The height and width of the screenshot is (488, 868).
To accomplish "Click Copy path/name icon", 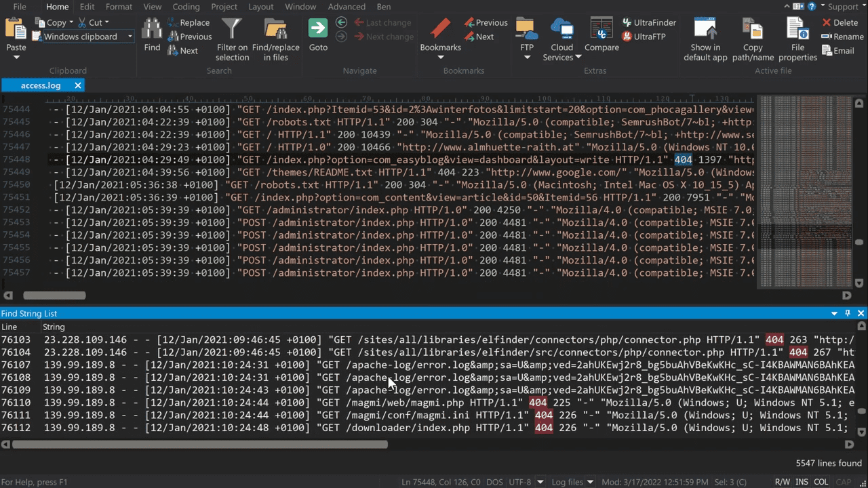I will [753, 29].
